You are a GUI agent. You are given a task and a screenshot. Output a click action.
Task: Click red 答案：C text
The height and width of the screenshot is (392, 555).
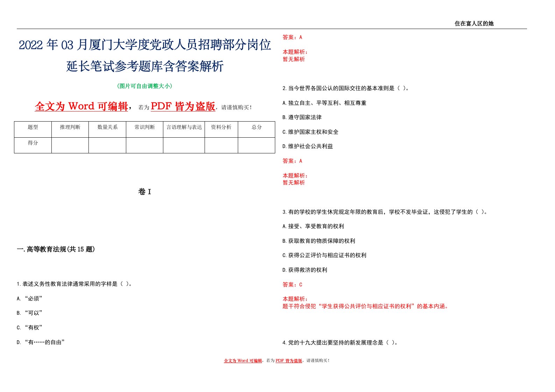[x=292, y=285]
